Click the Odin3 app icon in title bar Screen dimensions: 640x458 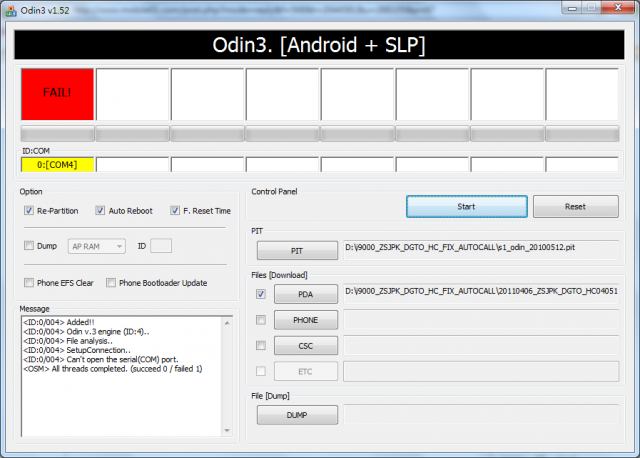coord(11,10)
